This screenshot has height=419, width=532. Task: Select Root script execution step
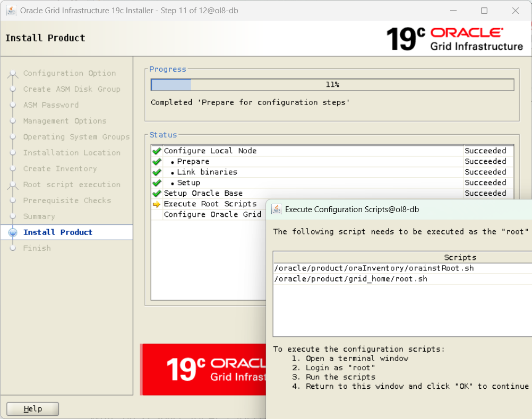[x=72, y=185]
